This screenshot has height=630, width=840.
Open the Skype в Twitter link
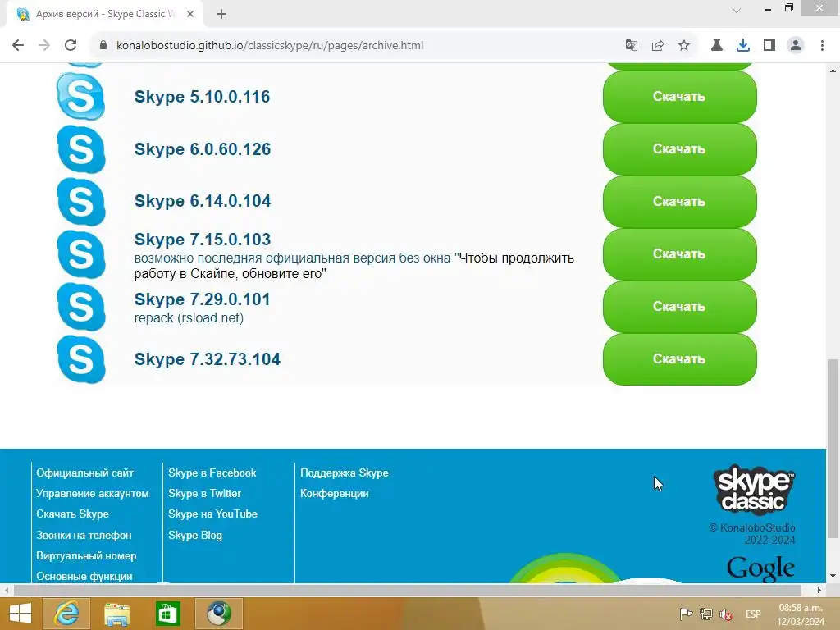(x=204, y=493)
